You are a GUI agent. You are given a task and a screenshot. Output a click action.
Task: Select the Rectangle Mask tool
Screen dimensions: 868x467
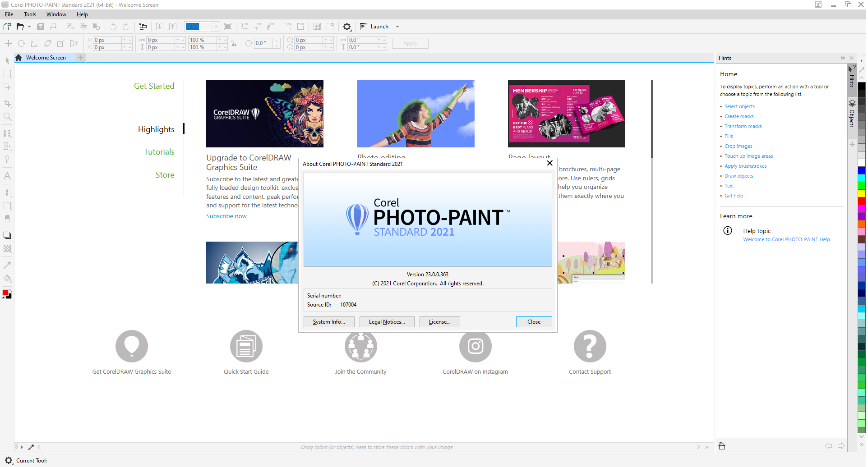[x=7, y=73]
